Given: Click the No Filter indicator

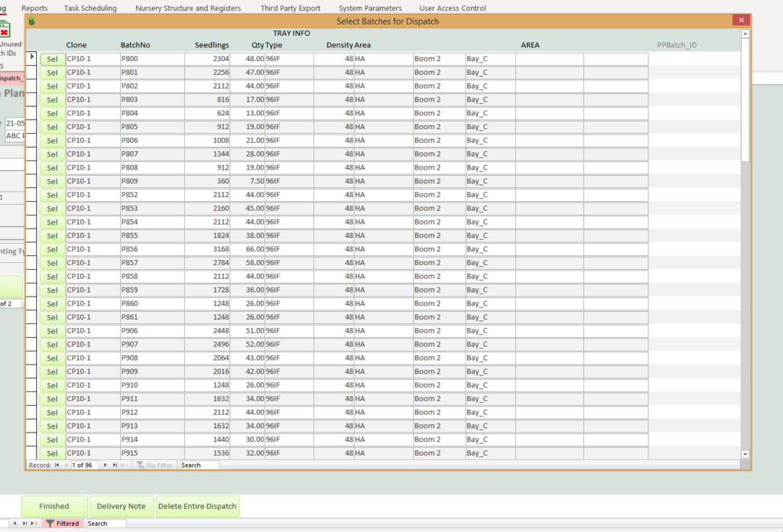Looking at the screenshot, I should [154, 465].
